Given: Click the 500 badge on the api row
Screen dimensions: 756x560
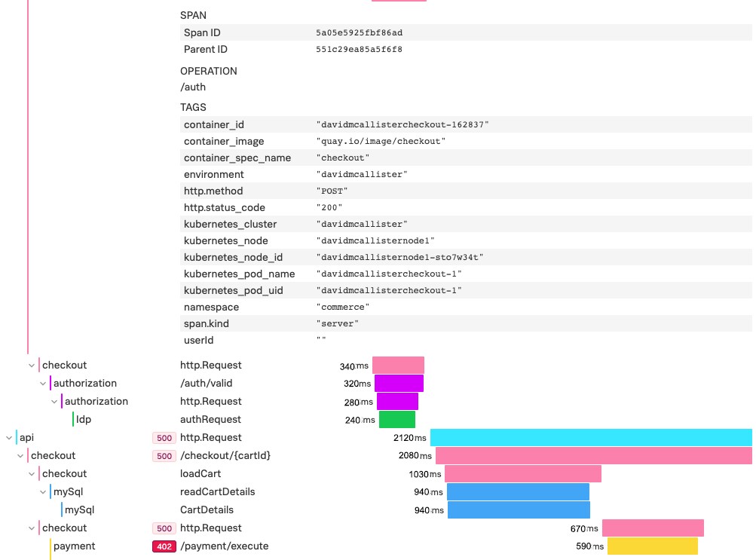Looking at the screenshot, I should [164, 437].
